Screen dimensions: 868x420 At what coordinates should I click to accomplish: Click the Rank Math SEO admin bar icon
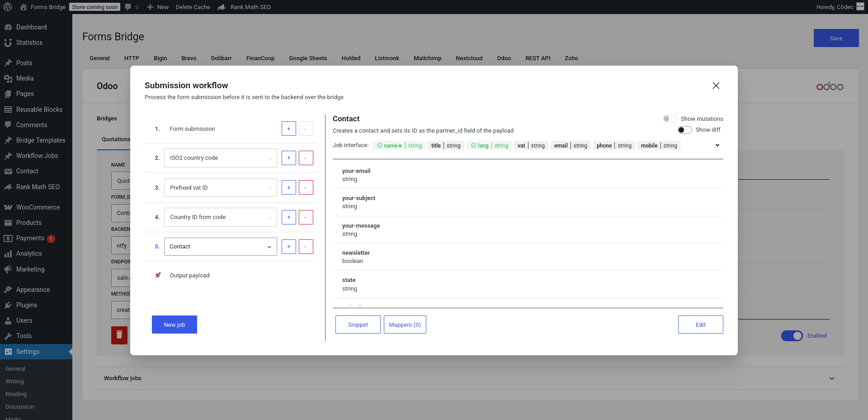pyautogui.click(x=222, y=7)
